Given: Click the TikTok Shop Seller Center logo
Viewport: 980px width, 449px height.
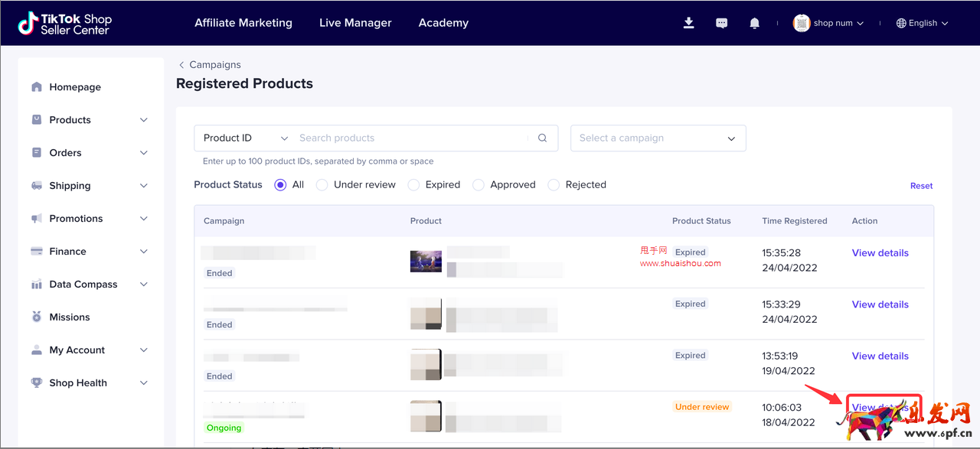Looking at the screenshot, I should point(65,23).
